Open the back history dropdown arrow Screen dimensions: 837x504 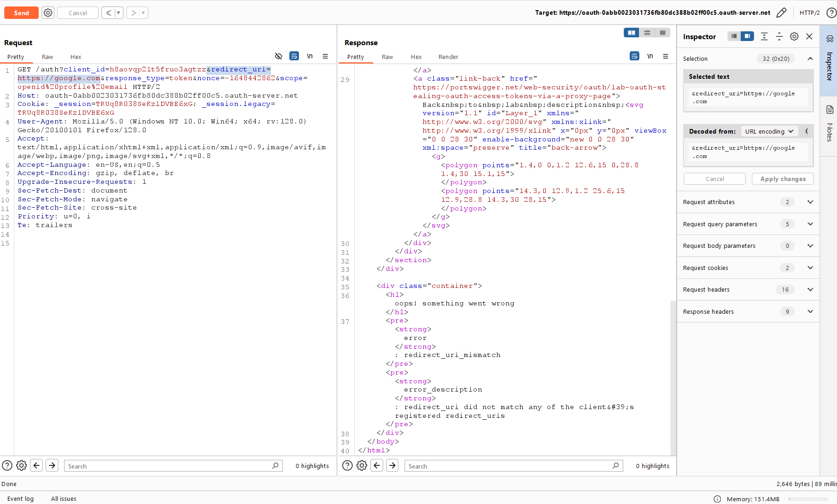tap(119, 13)
